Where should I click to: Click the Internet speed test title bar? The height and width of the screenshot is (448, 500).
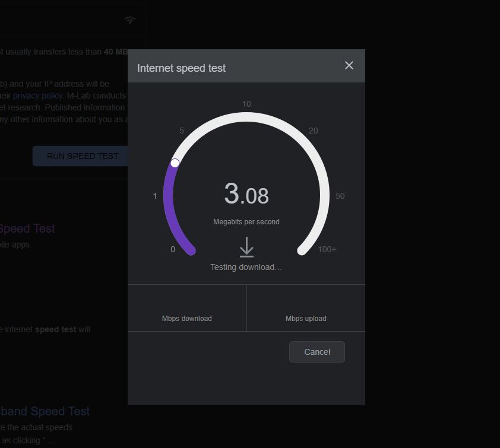click(x=181, y=68)
